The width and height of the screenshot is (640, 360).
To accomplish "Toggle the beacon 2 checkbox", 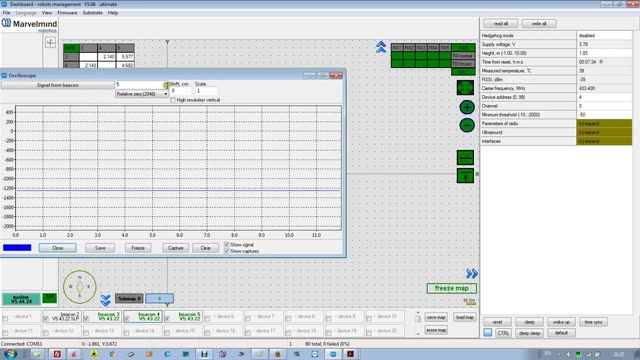I will click(46, 318).
